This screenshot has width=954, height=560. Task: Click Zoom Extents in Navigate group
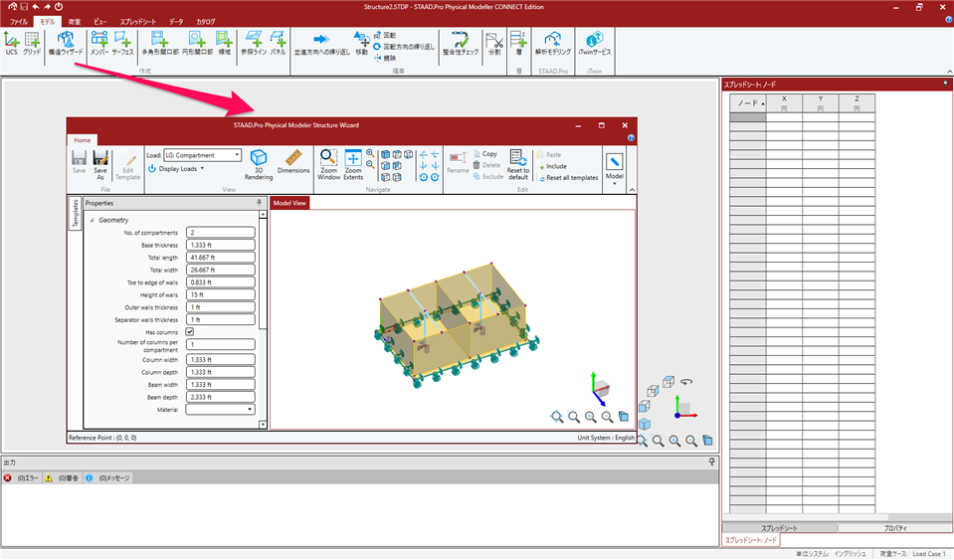353,165
